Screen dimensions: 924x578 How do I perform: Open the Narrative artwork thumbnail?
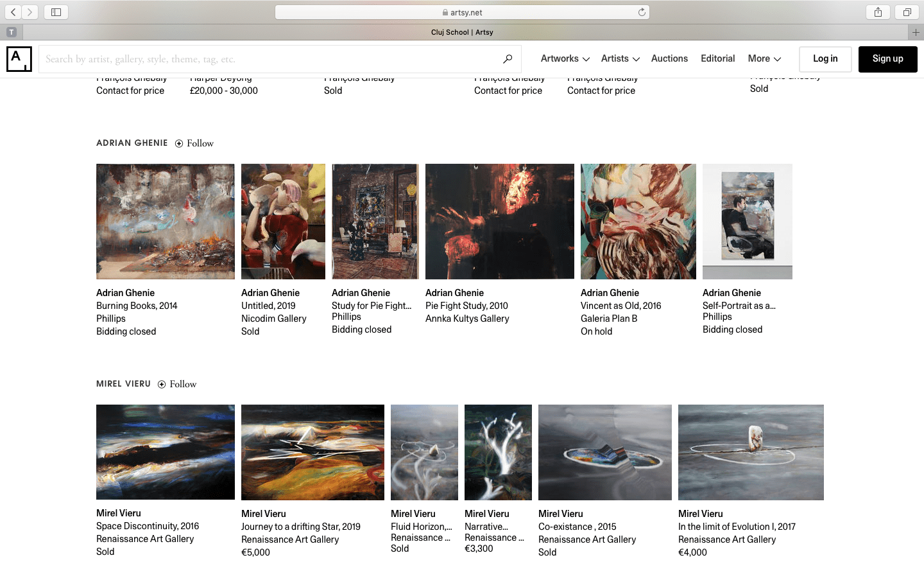pyautogui.click(x=498, y=452)
